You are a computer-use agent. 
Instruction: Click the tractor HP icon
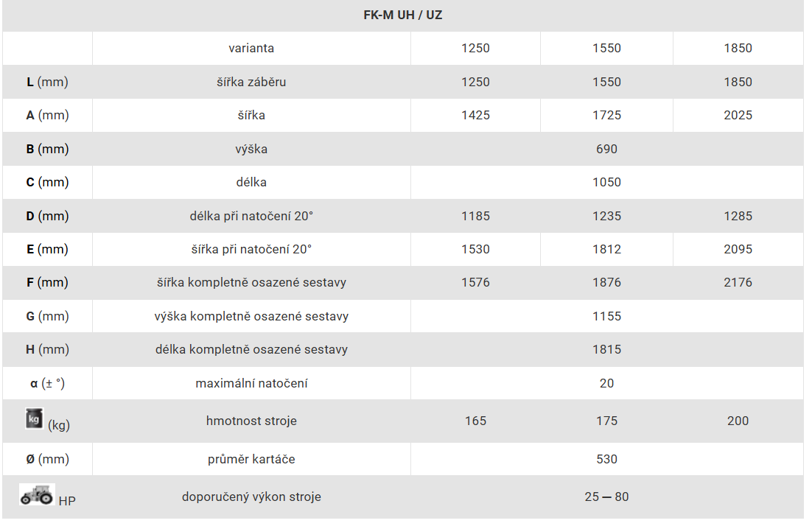37,494
